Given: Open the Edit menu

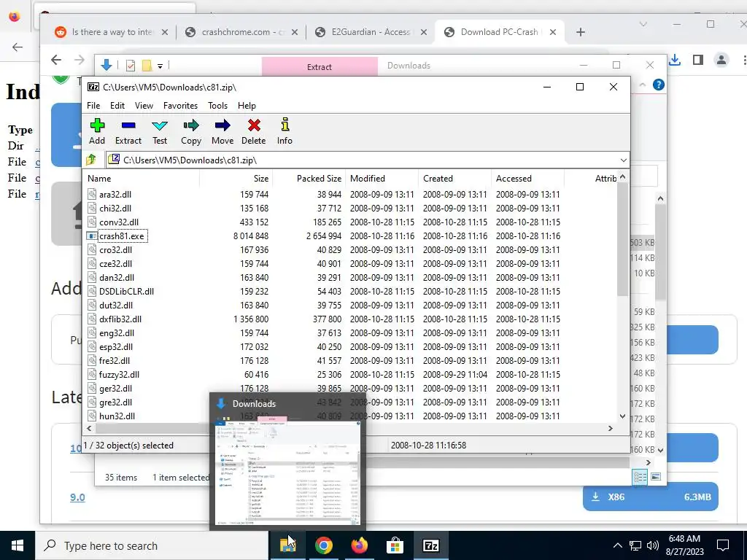Looking at the screenshot, I should click(117, 105).
